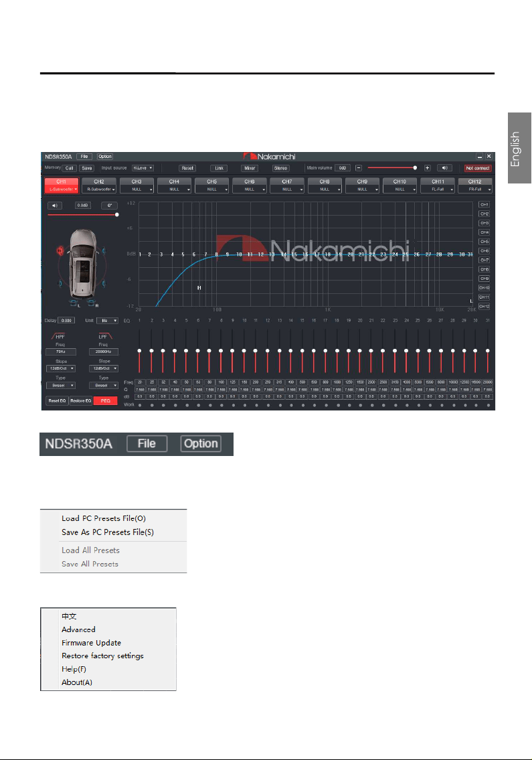
Task: Open Help(F) from the Option menu
Action: tap(74, 669)
